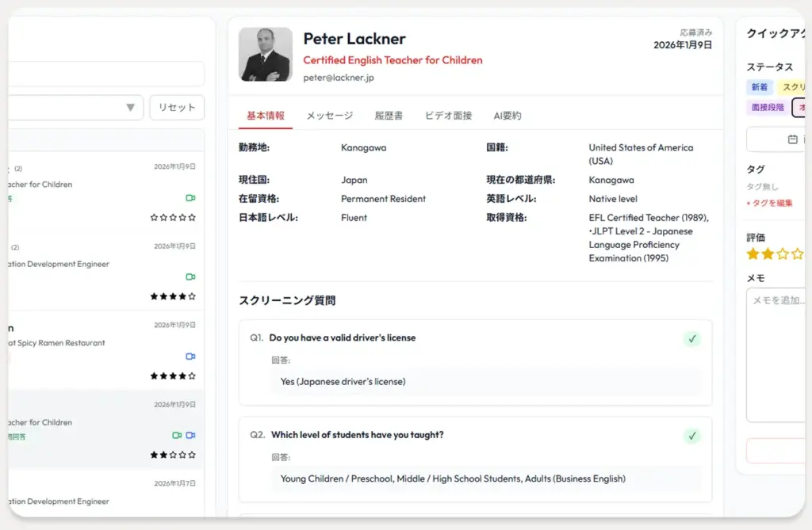Click the "2026年1月7日" date in the list
The height and width of the screenshot is (530, 812).
pos(174,483)
